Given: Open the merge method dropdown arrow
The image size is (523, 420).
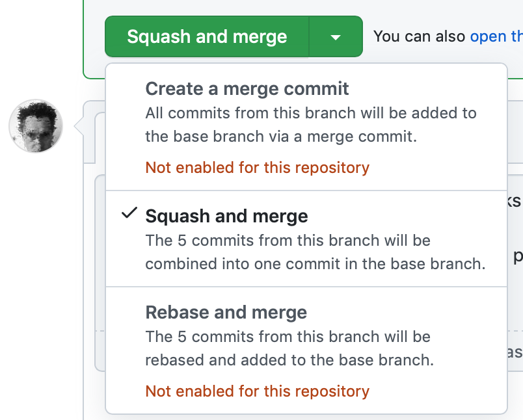Looking at the screenshot, I should pyautogui.click(x=336, y=36).
